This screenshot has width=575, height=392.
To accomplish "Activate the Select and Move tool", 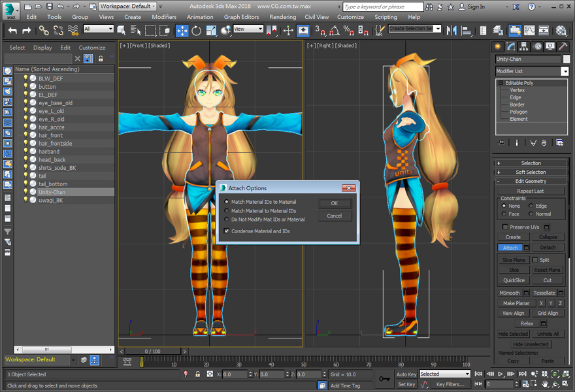I will coord(182,31).
